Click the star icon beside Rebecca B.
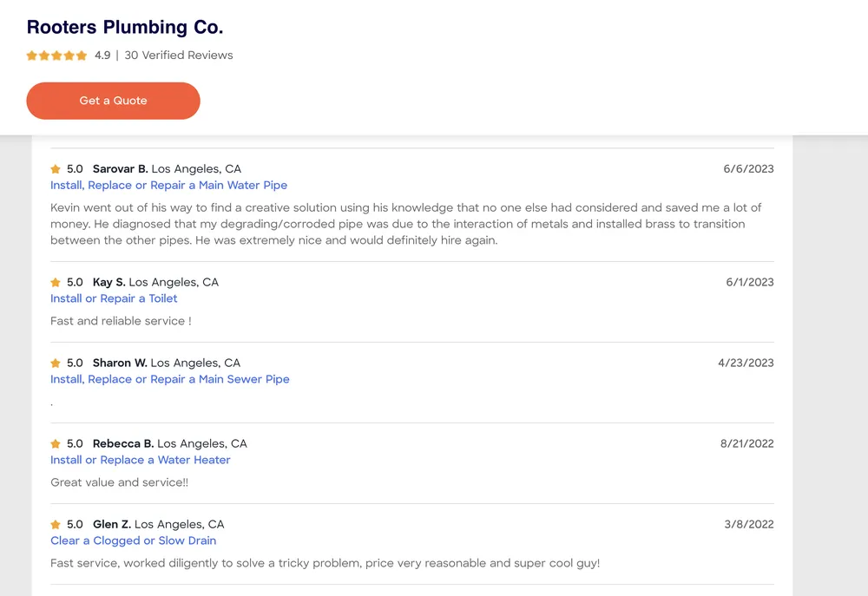 point(56,444)
